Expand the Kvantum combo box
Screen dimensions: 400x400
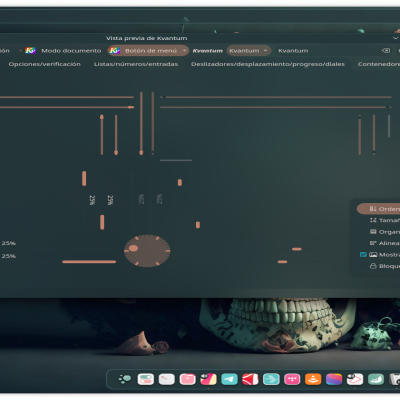point(249,51)
